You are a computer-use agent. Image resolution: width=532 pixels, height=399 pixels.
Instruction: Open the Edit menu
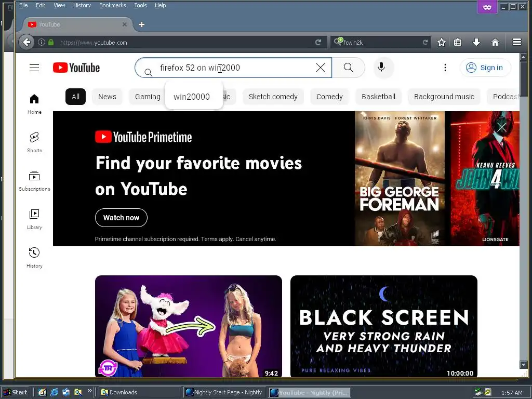click(x=41, y=5)
